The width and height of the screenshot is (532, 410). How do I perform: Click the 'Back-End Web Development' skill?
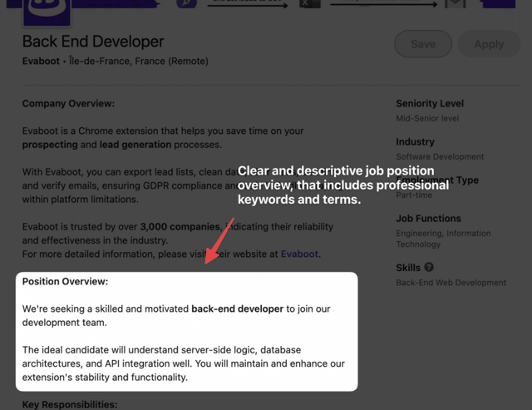(451, 283)
